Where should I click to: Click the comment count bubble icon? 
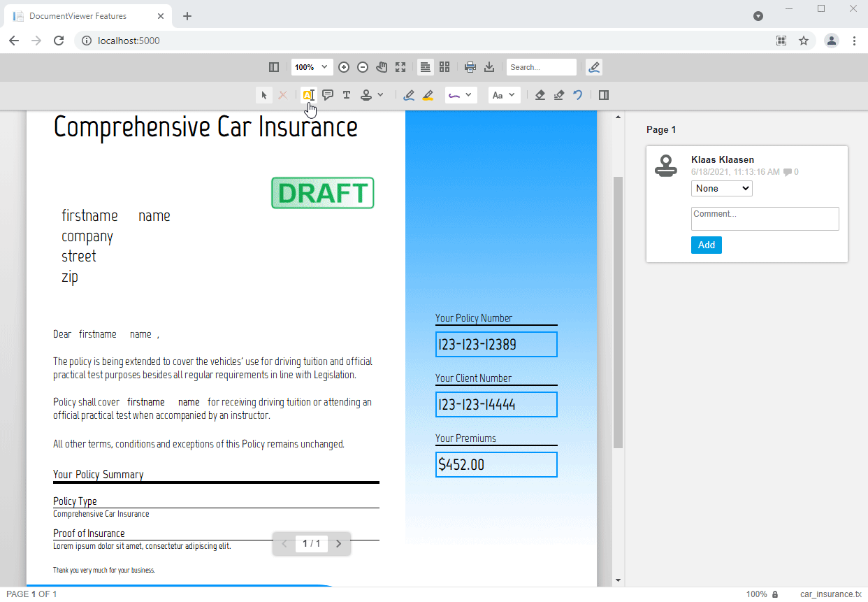click(x=788, y=172)
